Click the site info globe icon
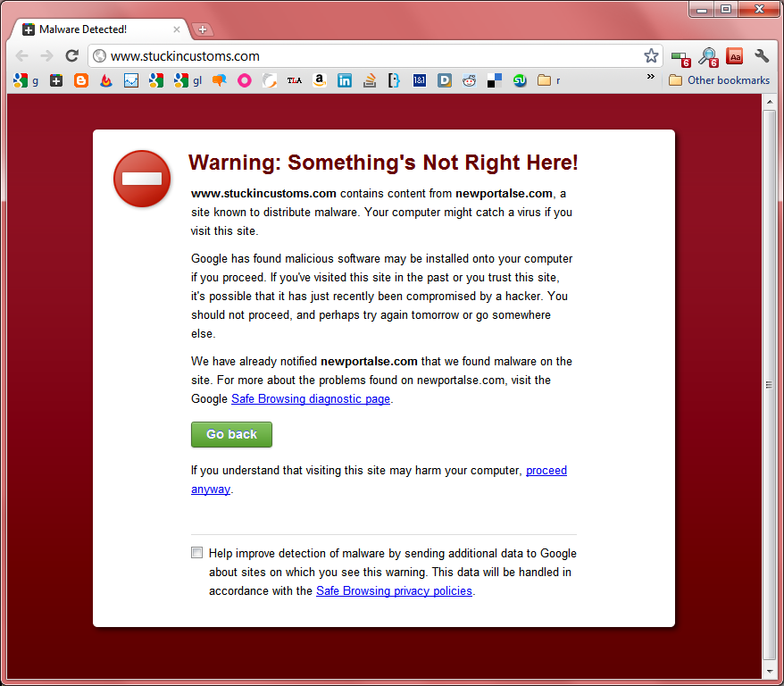The width and height of the screenshot is (784, 686). point(99,56)
